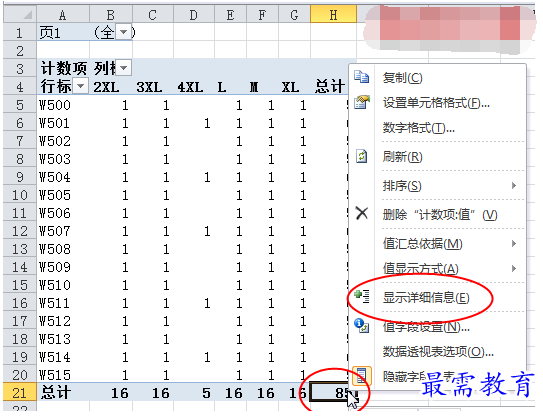Open page filter dropdown in cell B1
The width and height of the screenshot is (543, 416).
coord(123,32)
